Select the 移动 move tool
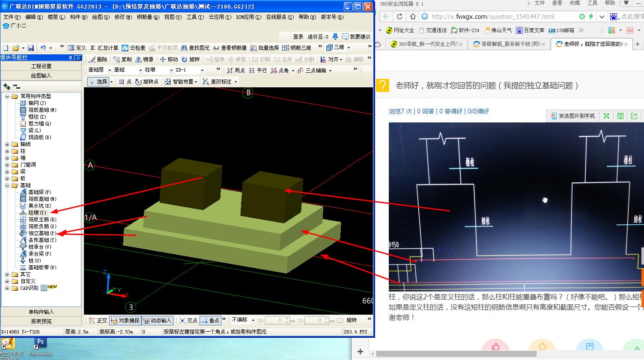Viewport: 644px width, 360px height. [x=169, y=60]
